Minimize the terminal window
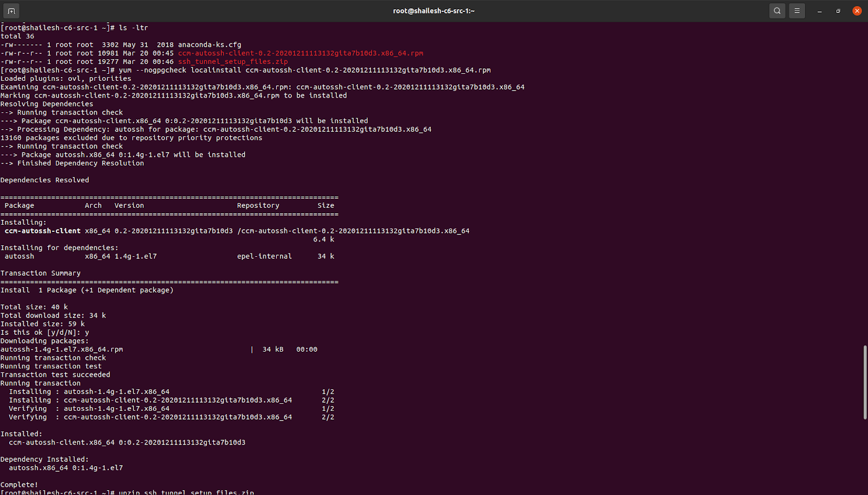The image size is (868, 495). click(819, 10)
